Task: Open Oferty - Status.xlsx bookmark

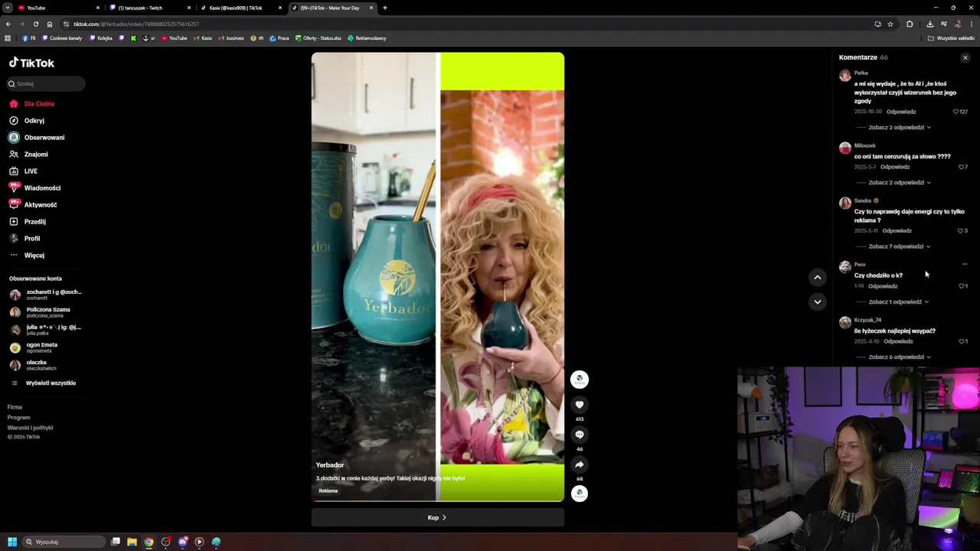Action: tap(318, 38)
